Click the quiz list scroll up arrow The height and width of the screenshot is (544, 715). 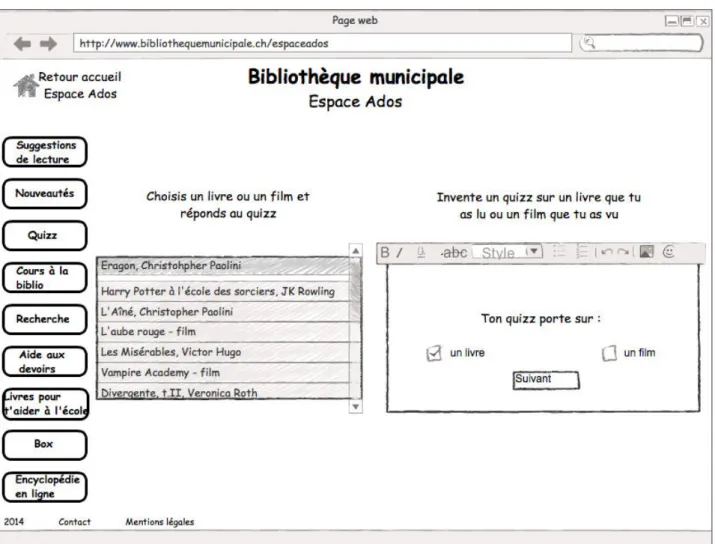(356, 251)
